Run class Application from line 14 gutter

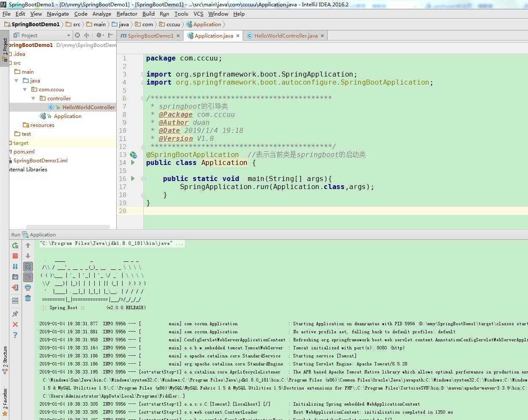pyautogui.click(x=133, y=162)
